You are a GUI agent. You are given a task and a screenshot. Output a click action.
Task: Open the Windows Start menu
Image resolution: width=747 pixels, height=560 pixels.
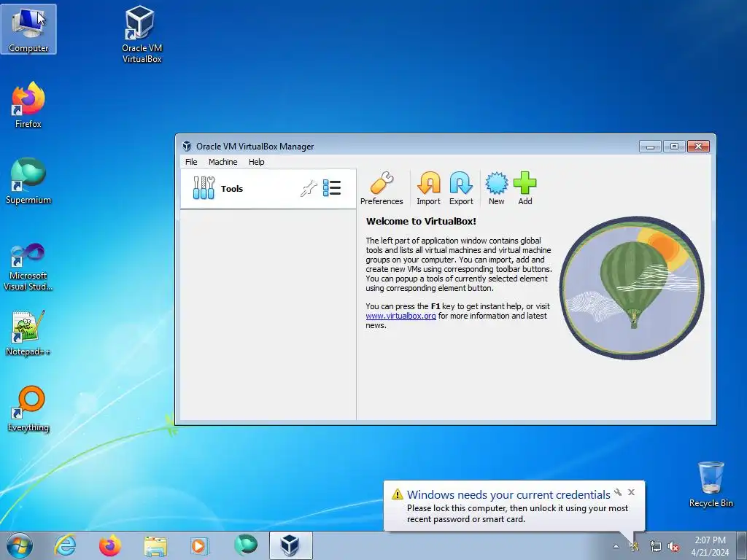tap(20, 545)
